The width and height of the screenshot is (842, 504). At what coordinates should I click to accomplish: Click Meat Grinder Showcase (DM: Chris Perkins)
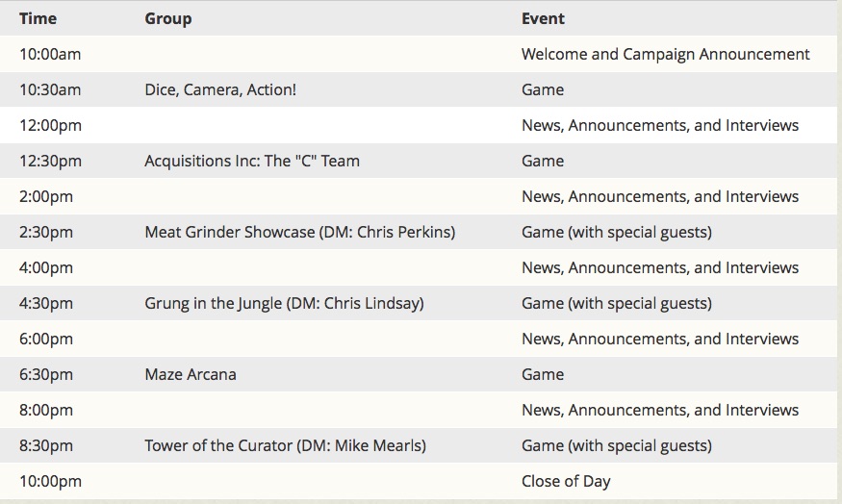299,233
